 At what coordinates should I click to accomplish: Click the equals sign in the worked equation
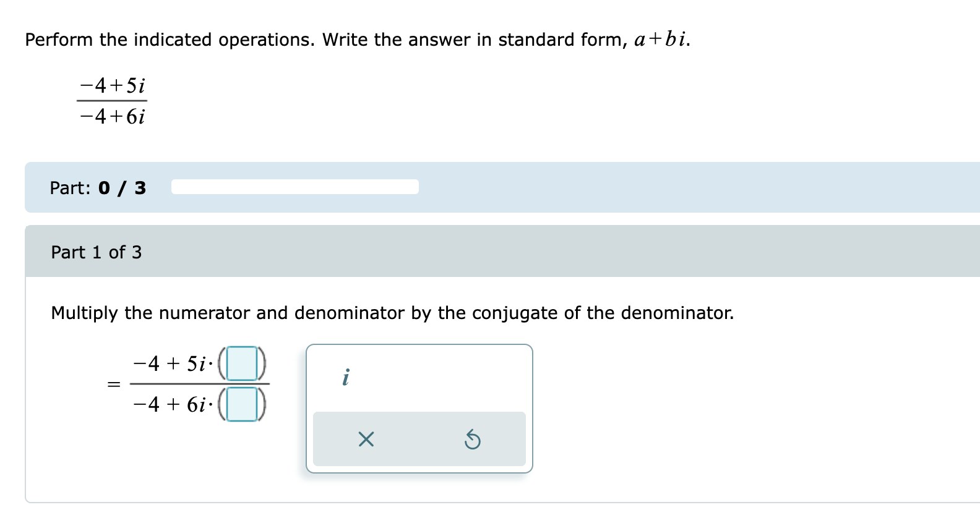(113, 385)
